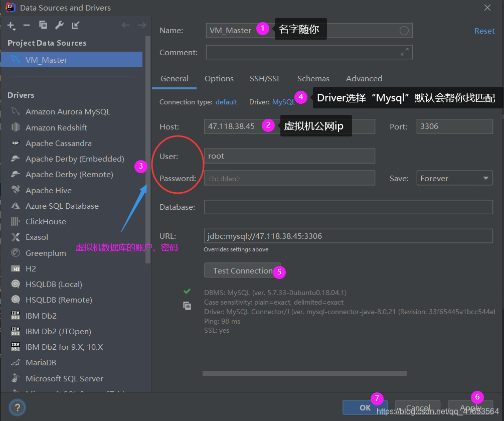Add a new data source with plus icon
The height and width of the screenshot is (421, 504).
[x=11, y=26]
